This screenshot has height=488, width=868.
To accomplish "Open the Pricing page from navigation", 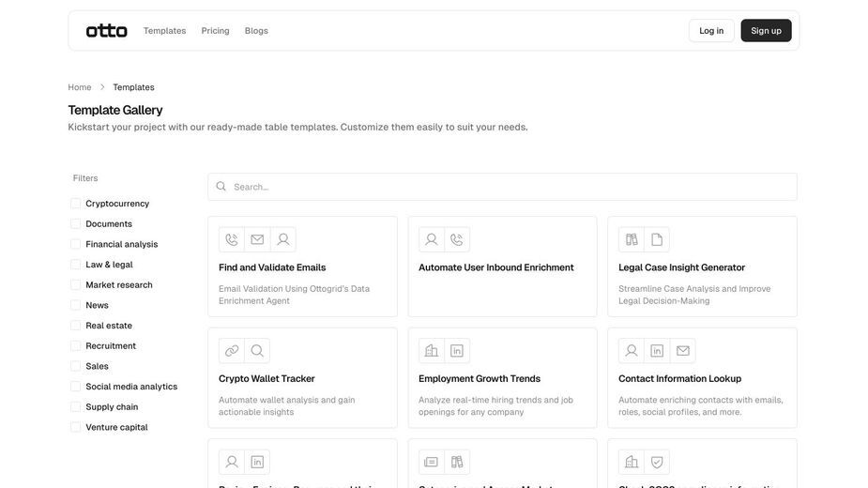I will [x=215, y=30].
